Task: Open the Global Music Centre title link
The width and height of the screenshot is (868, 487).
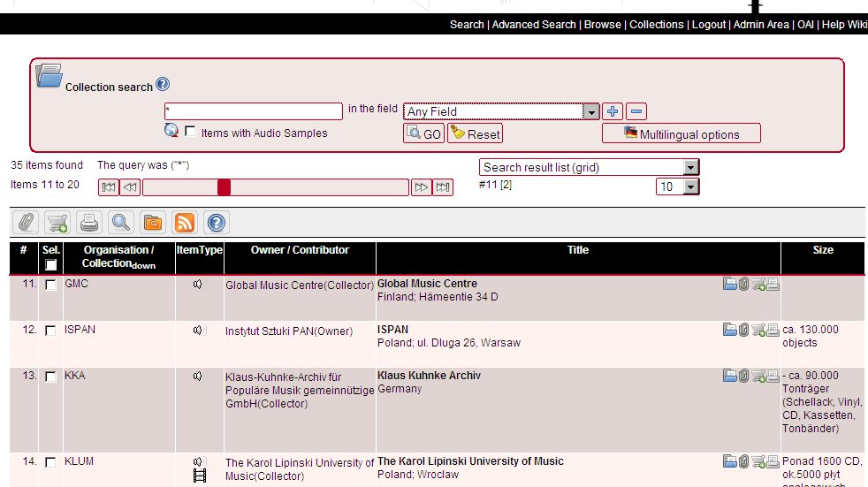Action: [x=427, y=284]
